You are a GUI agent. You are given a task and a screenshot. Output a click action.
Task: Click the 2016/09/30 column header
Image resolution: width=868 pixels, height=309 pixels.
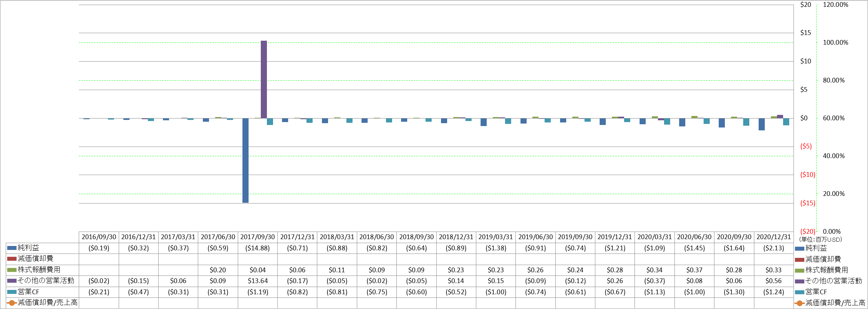point(99,237)
